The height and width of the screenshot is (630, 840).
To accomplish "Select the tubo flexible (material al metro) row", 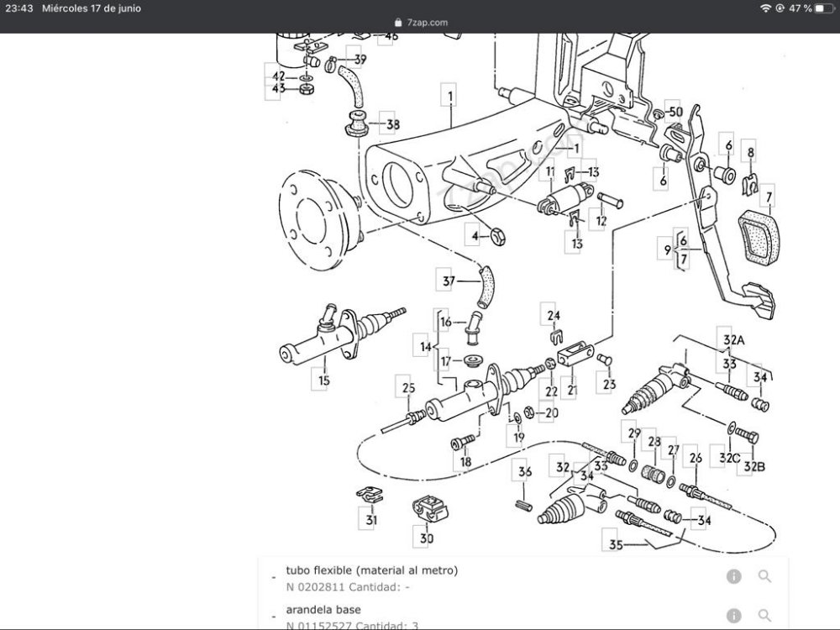I will point(522,578).
